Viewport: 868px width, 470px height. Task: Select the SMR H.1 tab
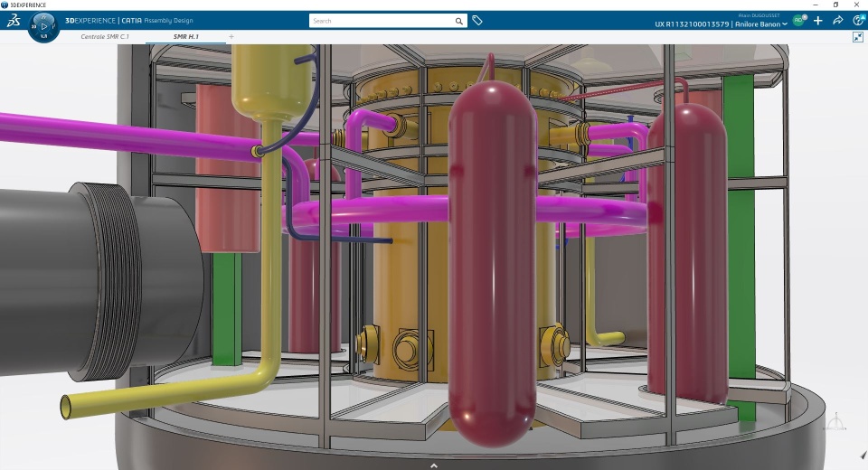point(185,36)
